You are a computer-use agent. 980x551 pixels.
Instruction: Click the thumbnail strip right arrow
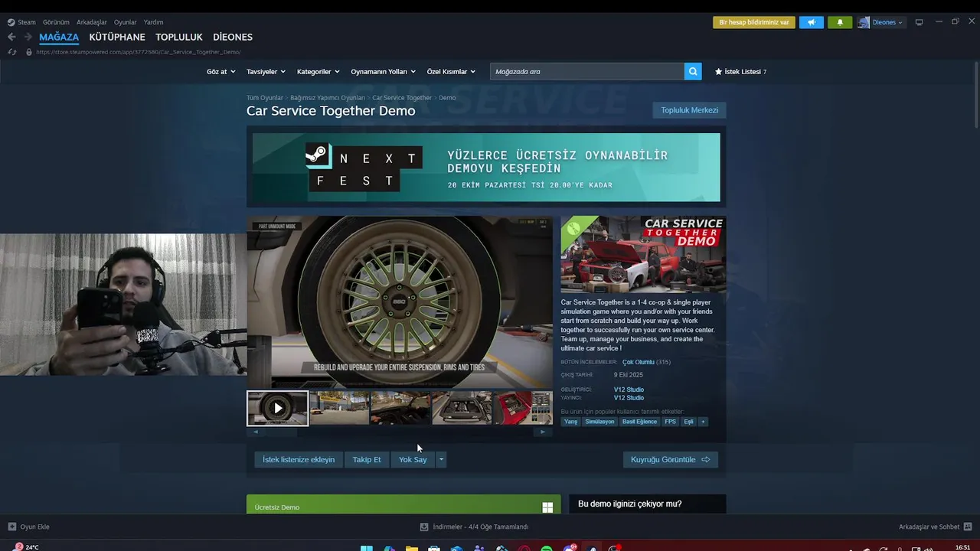tap(543, 432)
